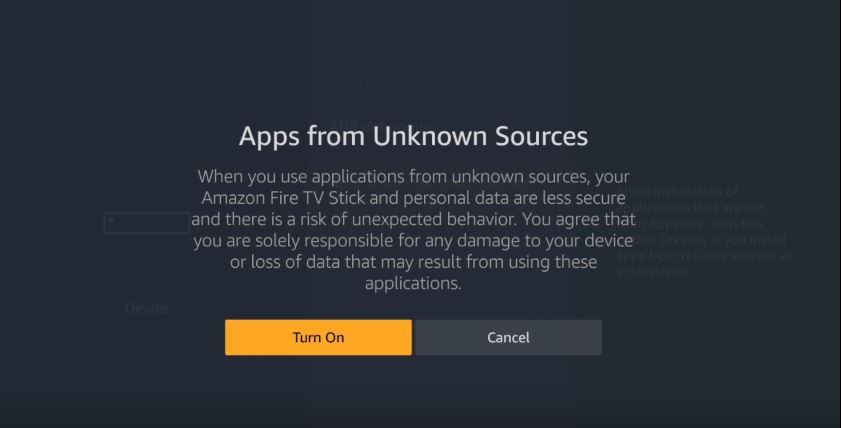This screenshot has width=841, height=428.
Task: Click the word 'Apps' in dialog title
Action: click(269, 137)
